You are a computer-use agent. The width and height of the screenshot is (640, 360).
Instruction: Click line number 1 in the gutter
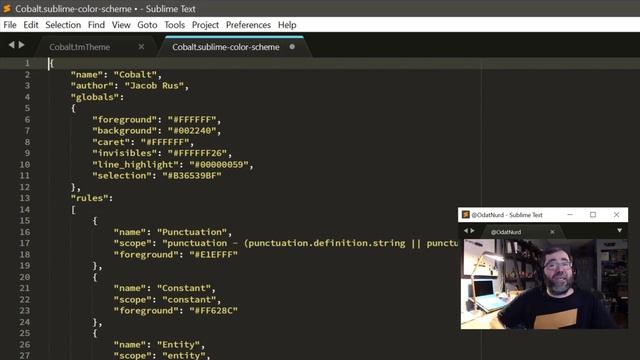coord(27,63)
